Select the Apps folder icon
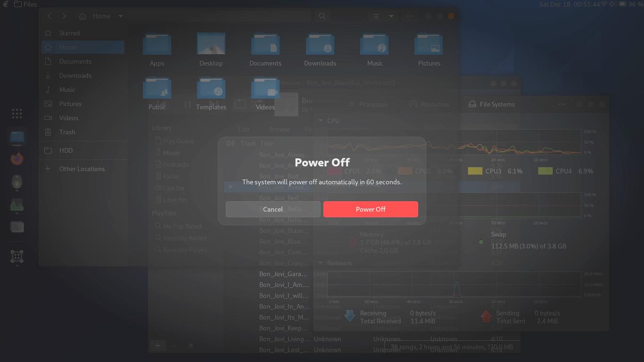Viewport: 644px width, 362px height. (x=157, y=44)
